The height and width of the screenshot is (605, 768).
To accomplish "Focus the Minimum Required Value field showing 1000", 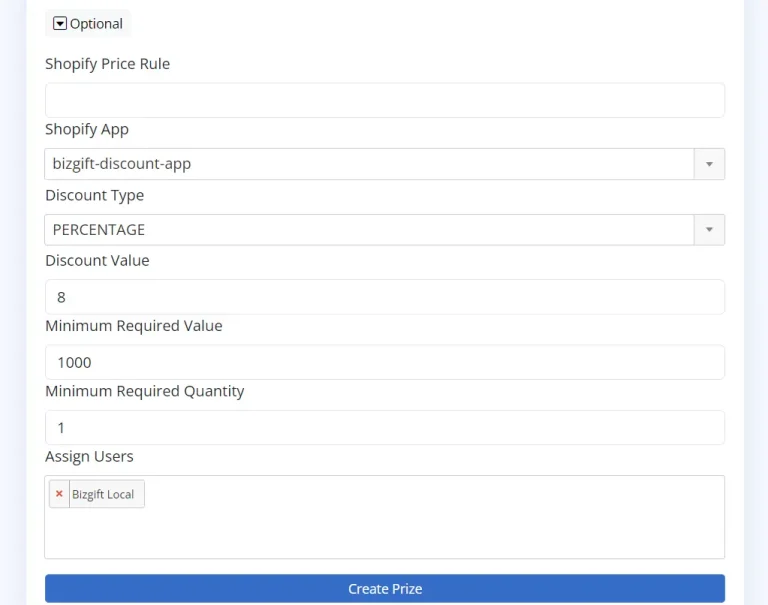I will point(384,362).
